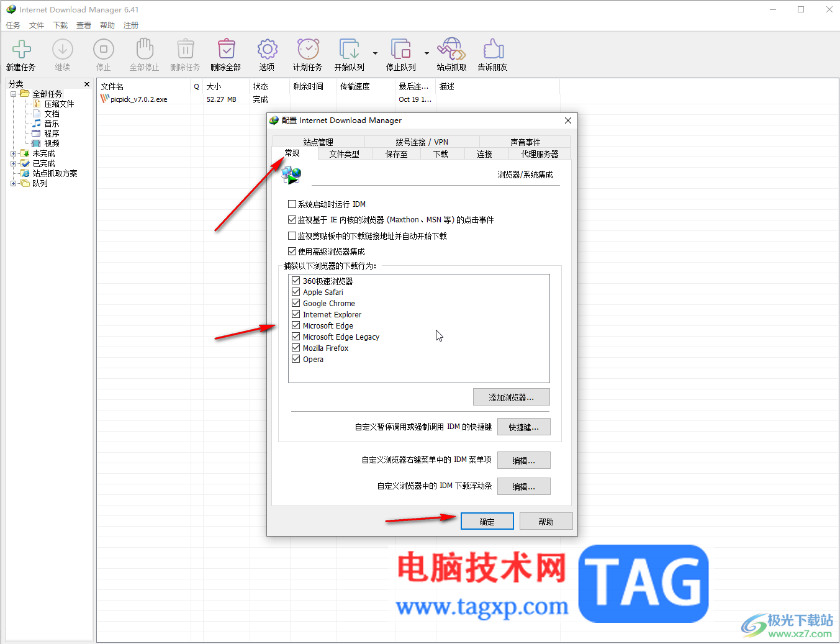Uncheck Microsoft Edge in browser list
Image resolution: width=840 pixels, height=644 pixels.
point(296,325)
